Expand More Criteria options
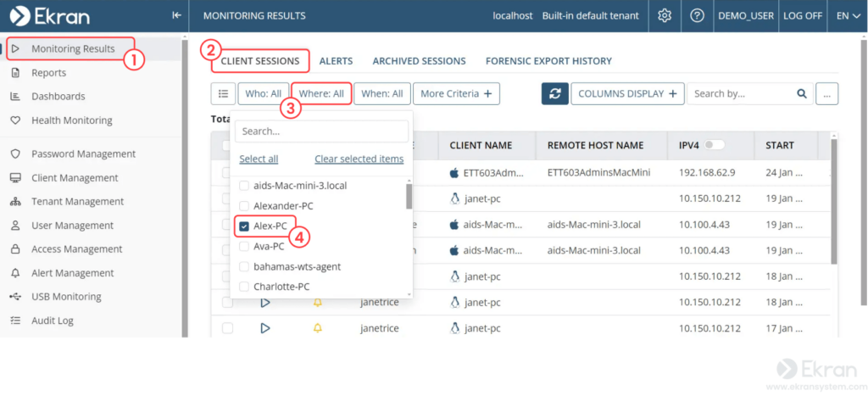The image size is (868, 413). (x=456, y=93)
